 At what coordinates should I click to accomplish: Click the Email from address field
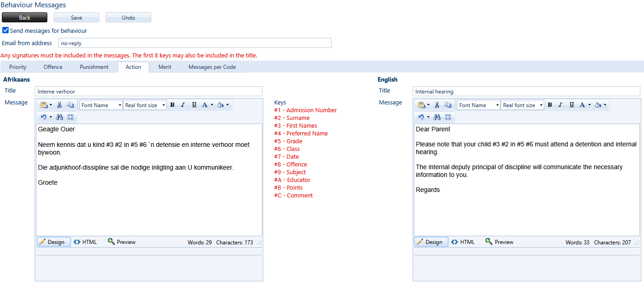point(195,43)
